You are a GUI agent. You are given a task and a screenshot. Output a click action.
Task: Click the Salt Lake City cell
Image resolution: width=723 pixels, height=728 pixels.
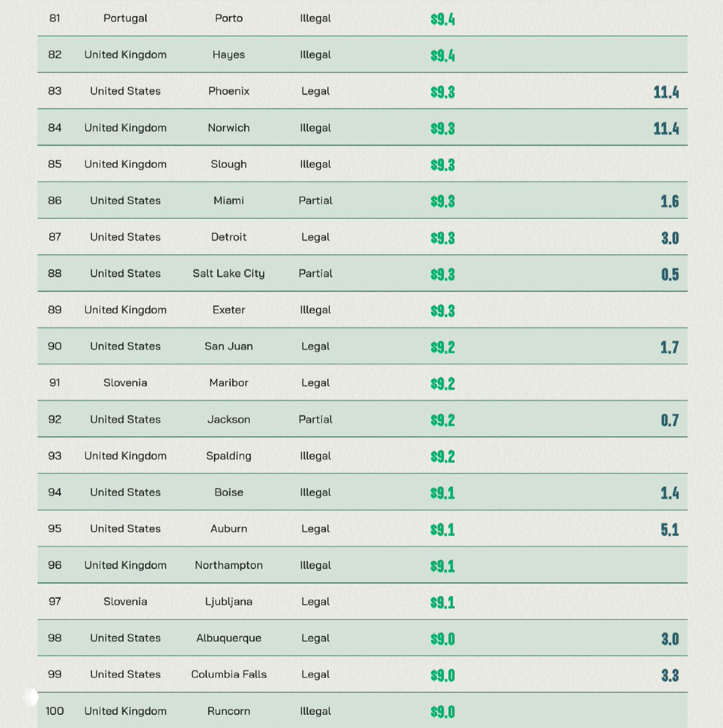(x=229, y=274)
